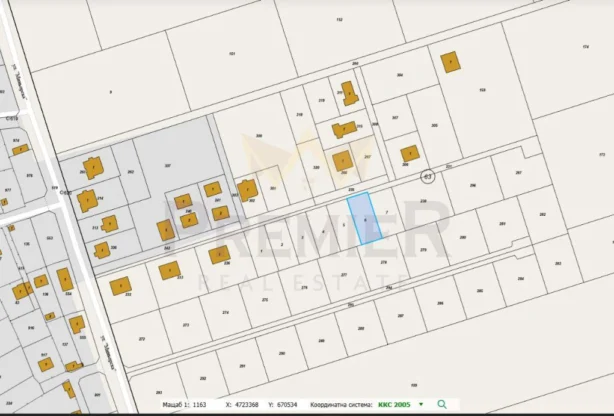Click the orange building on parcel 233

point(169,270)
